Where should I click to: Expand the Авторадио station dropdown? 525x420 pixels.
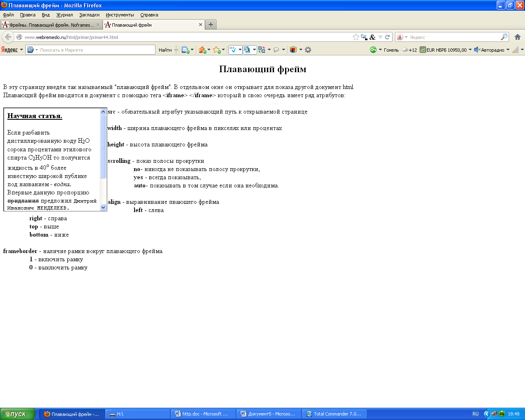coord(508,50)
